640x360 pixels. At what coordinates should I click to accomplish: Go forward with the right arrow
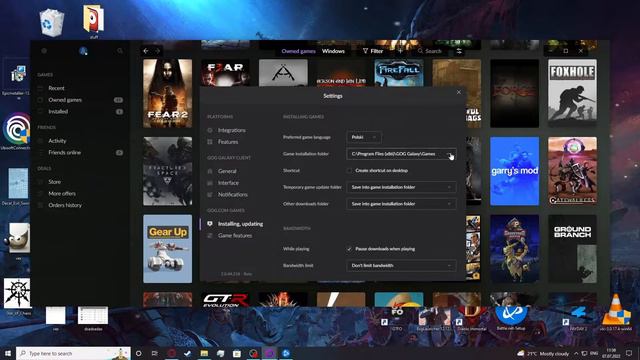coord(158,51)
